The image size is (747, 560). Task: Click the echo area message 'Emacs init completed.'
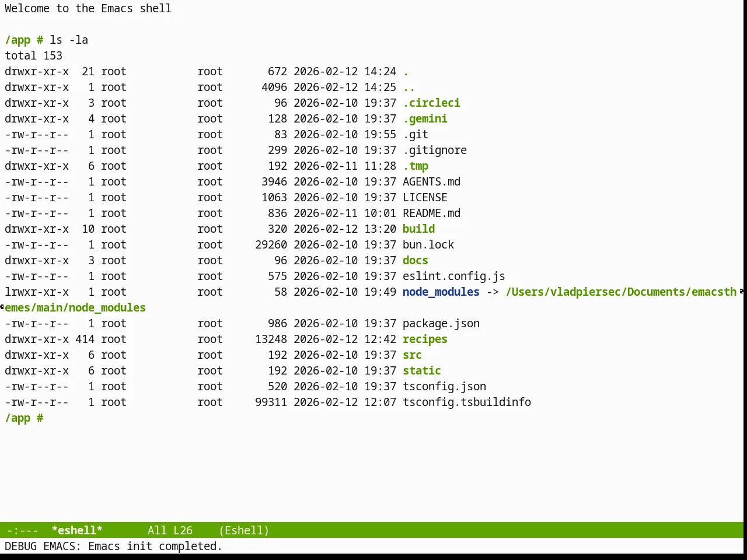coord(155,547)
